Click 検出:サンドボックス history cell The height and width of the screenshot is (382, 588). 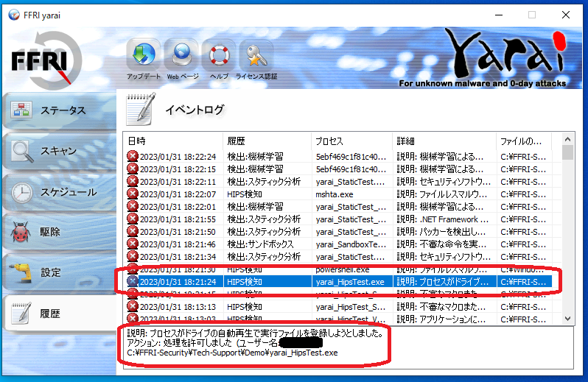(260, 244)
